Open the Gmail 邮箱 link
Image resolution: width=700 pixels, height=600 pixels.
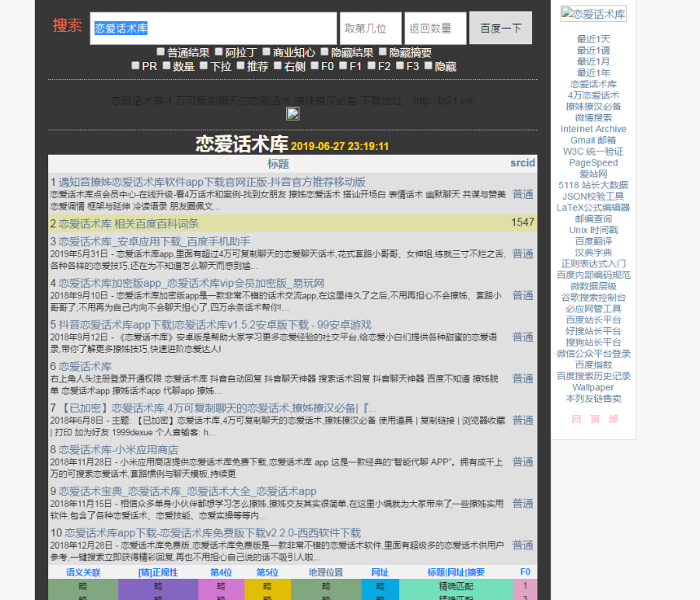tap(593, 140)
